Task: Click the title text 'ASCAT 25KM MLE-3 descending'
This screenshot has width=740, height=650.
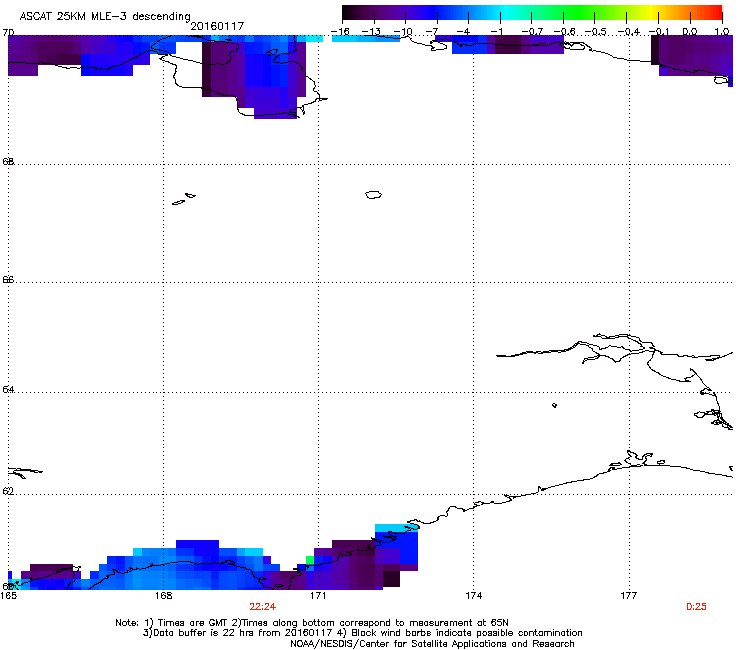Action: pyautogui.click(x=105, y=17)
